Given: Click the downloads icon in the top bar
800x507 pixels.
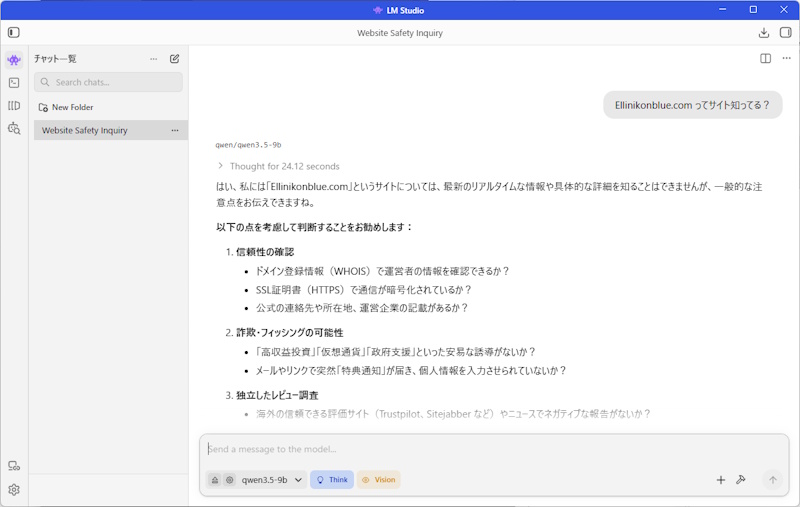Looking at the screenshot, I should click(764, 32).
